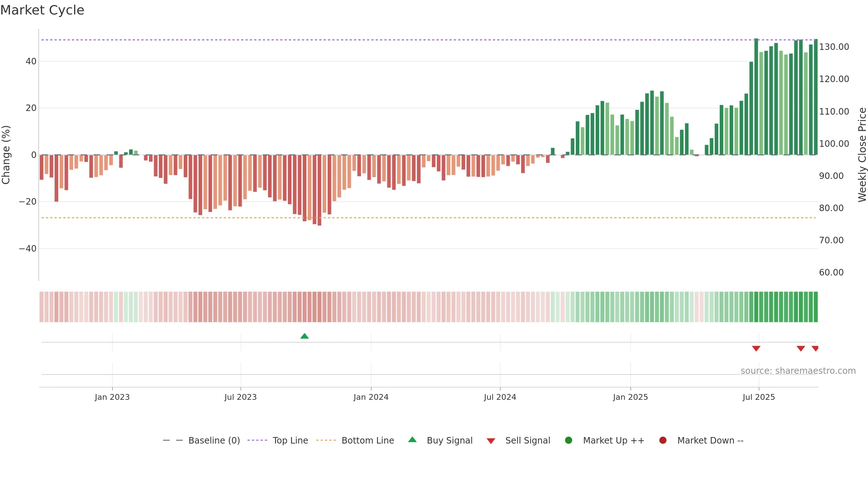Click the Jan 2025 axis label
The height and width of the screenshot is (488, 868).
(630, 397)
